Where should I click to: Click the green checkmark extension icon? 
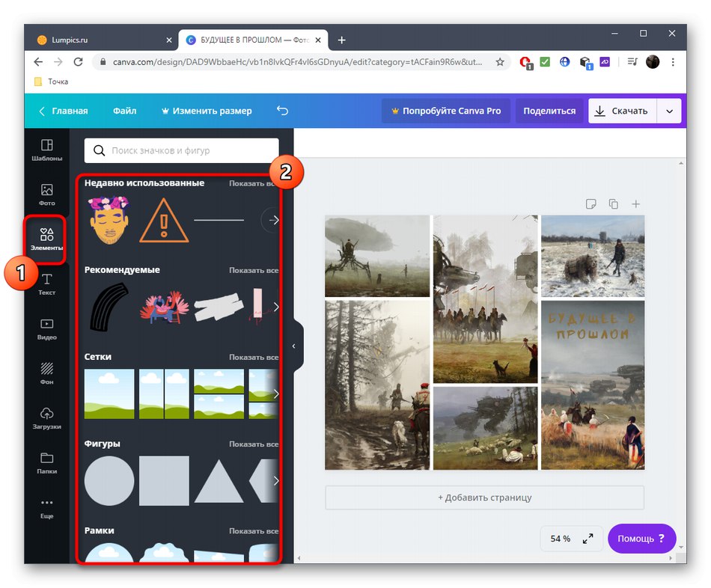(x=545, y=61)
